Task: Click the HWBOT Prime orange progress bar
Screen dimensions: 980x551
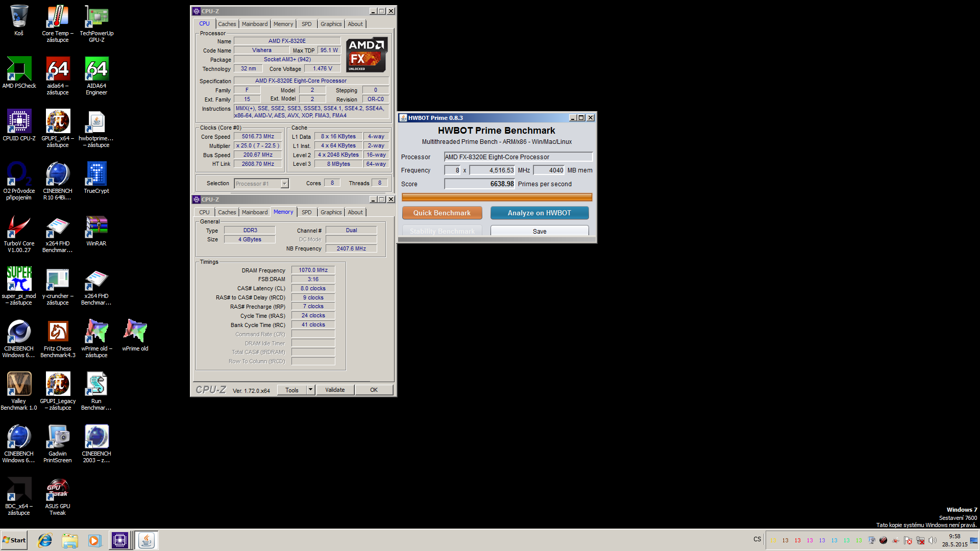Action: pyautogui.click(x=497, y=197)
